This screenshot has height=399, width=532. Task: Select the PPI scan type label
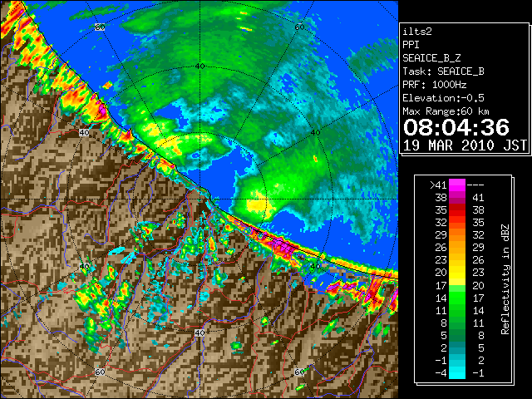[411, 45]
